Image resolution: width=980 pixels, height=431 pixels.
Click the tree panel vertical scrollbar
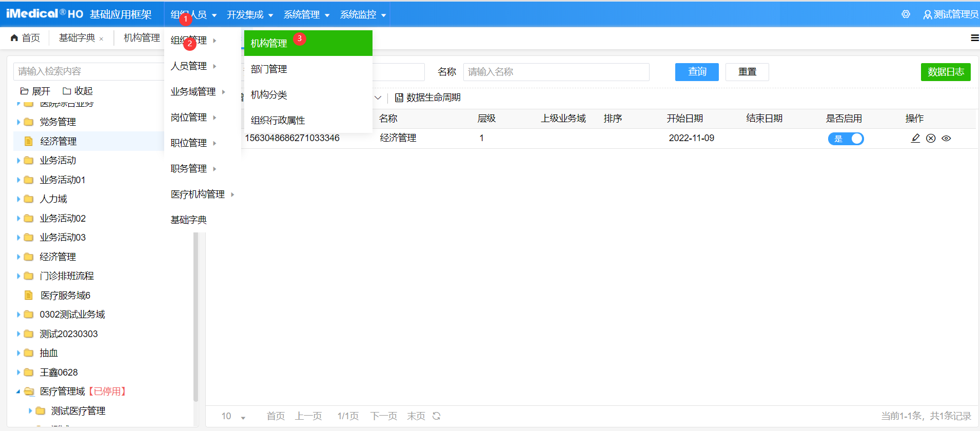(x=195, y=317)
